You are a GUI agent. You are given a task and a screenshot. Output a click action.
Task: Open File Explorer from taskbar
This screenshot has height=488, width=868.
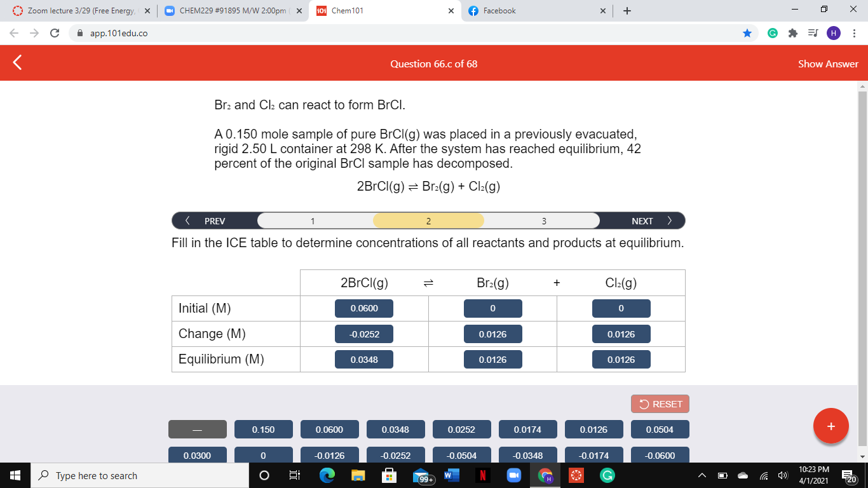pyautogui.click(x=358, y=475)
